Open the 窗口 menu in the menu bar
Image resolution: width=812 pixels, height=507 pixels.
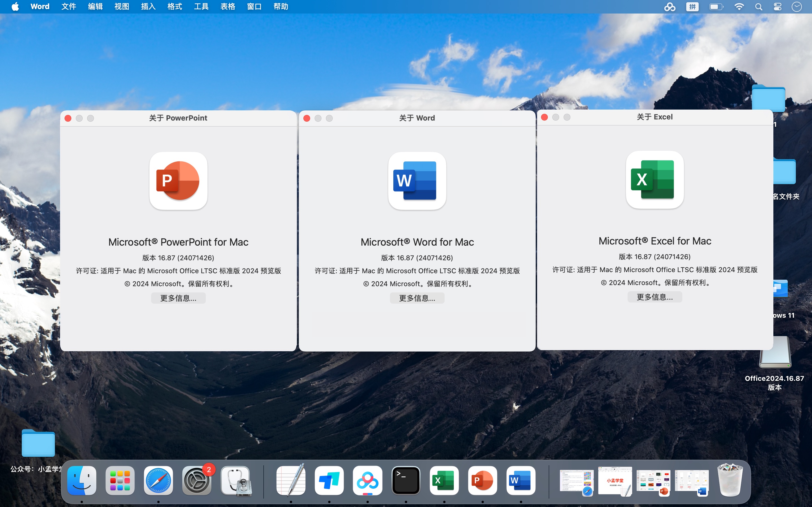[254, 6]
